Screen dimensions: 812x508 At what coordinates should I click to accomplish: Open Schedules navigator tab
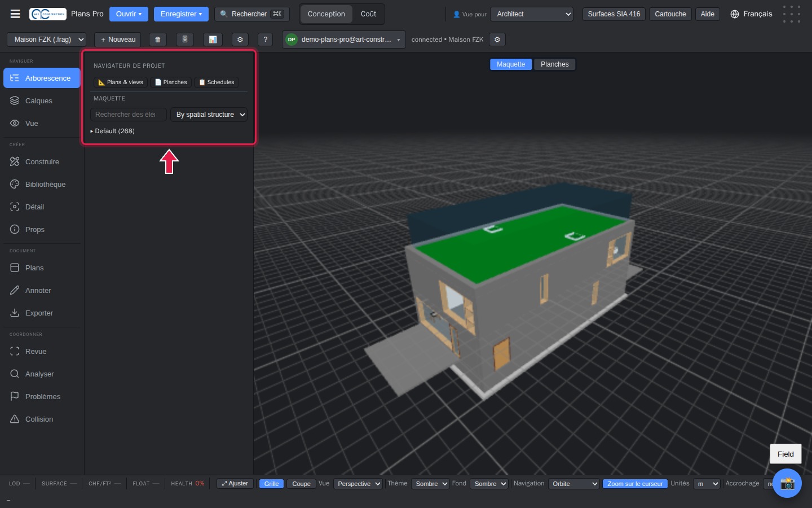217,82
